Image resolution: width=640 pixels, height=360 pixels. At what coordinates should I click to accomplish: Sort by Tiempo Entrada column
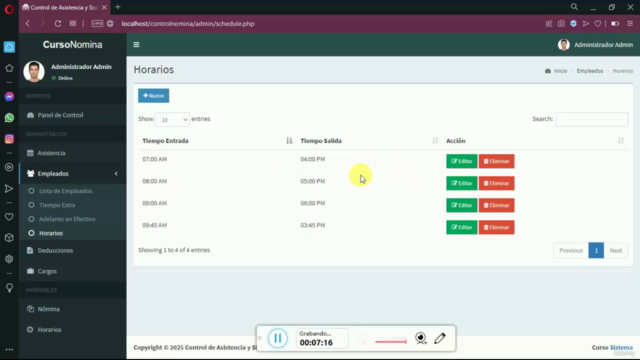point(216,141)
